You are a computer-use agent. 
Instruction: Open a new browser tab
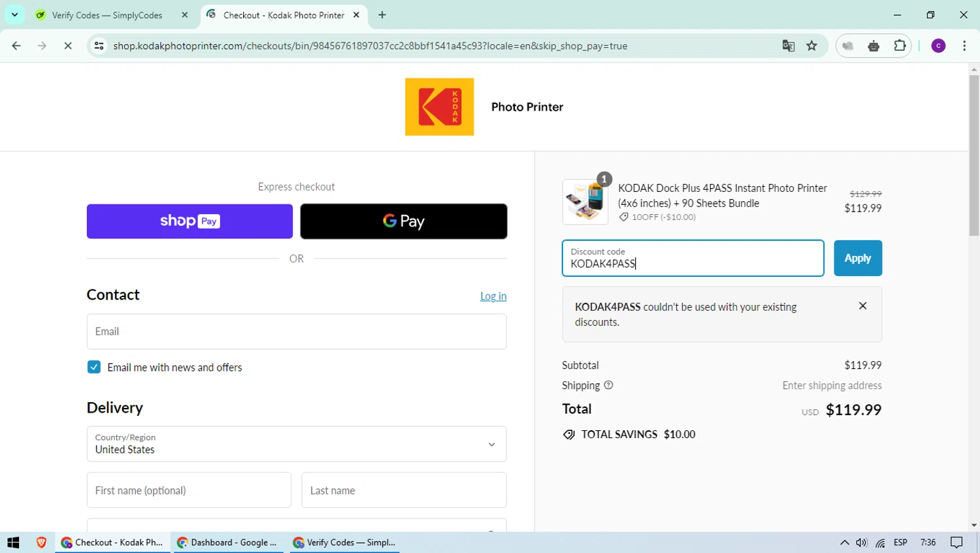pos(382,15)
